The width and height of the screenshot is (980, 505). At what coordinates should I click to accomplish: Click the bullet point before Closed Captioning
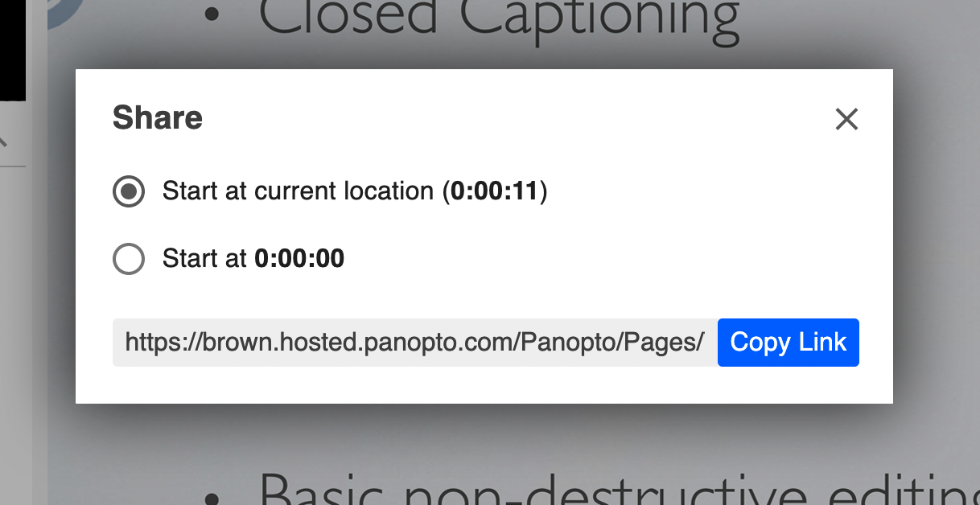tap(212, 14)
